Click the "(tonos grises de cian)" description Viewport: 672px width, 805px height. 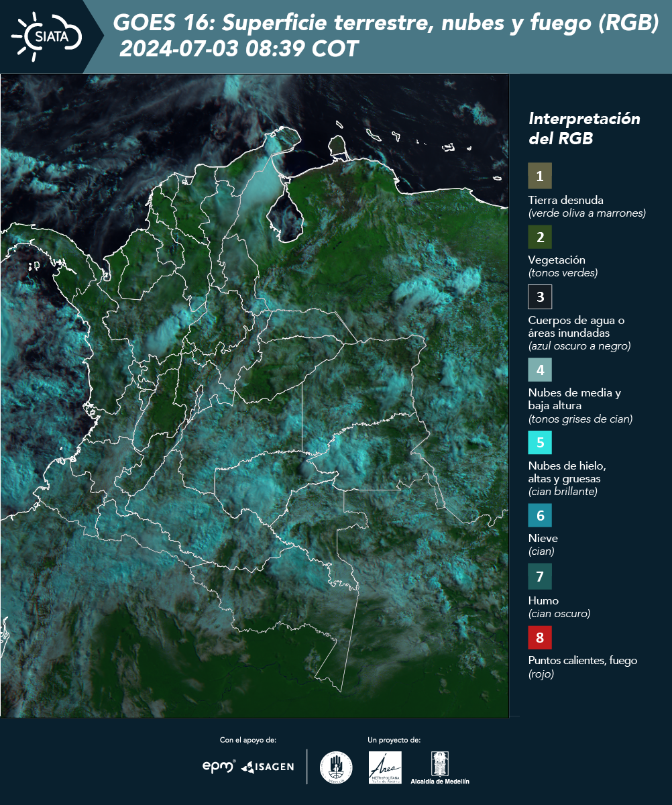coord(580,419)
